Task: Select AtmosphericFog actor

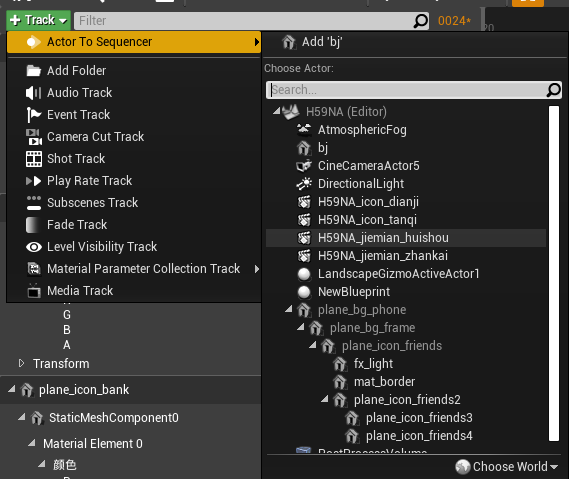Action: (x=406, y=130)
